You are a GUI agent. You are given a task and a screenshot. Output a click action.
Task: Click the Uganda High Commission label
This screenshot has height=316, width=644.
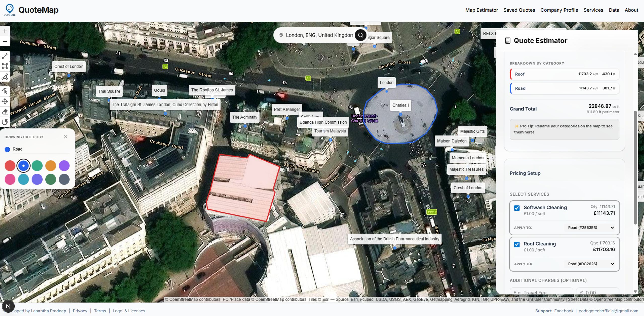pos(323,122)
